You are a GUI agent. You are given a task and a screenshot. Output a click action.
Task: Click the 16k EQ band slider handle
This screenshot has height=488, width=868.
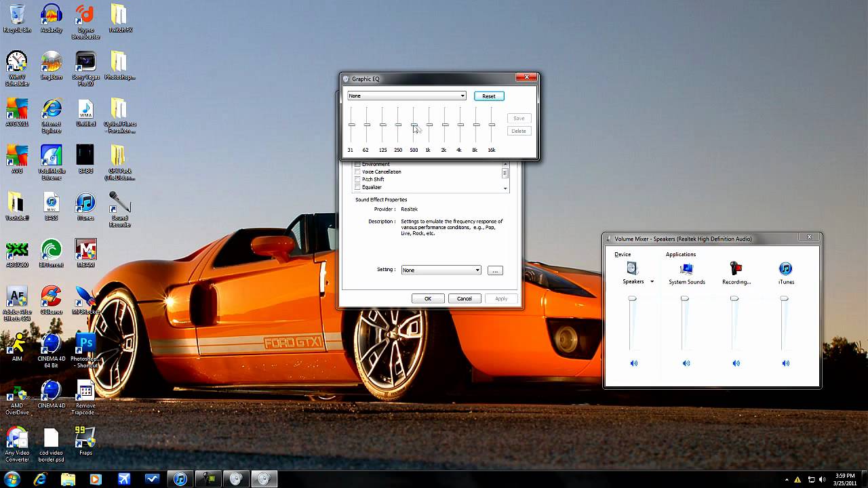click(492, 125)
